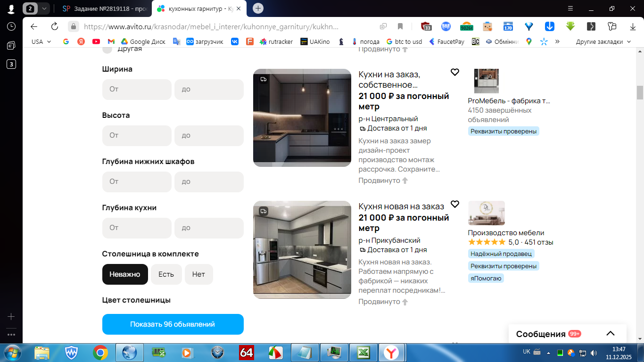644x362 pixels.
Task: Open the Gmail bookmark icon
Action: (111, 41)
